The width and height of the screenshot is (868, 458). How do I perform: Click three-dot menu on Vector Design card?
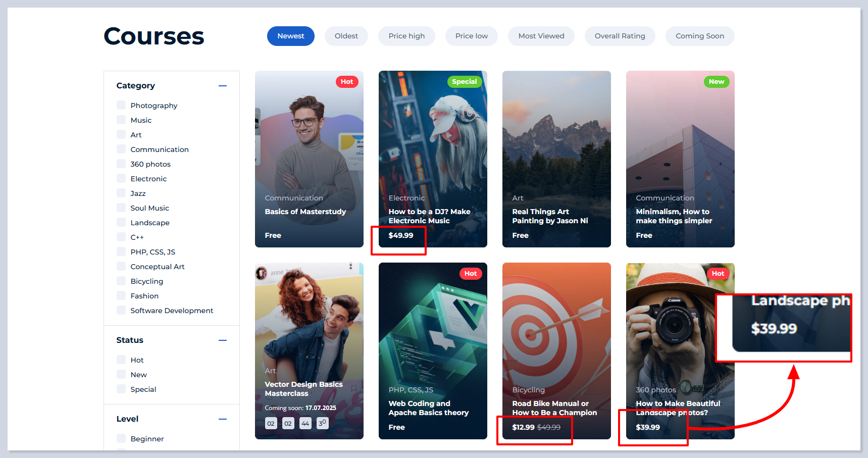(x=351, y=266)
